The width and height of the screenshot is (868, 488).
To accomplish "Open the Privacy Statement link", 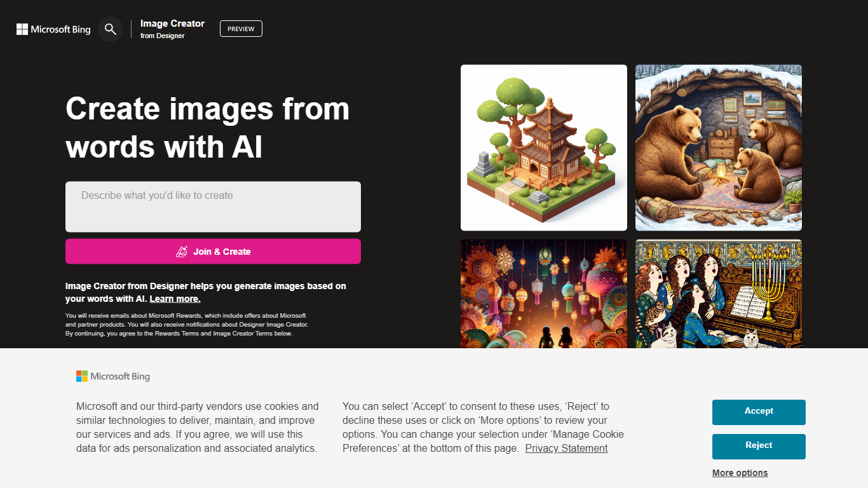I will click(x=566, y=448).
